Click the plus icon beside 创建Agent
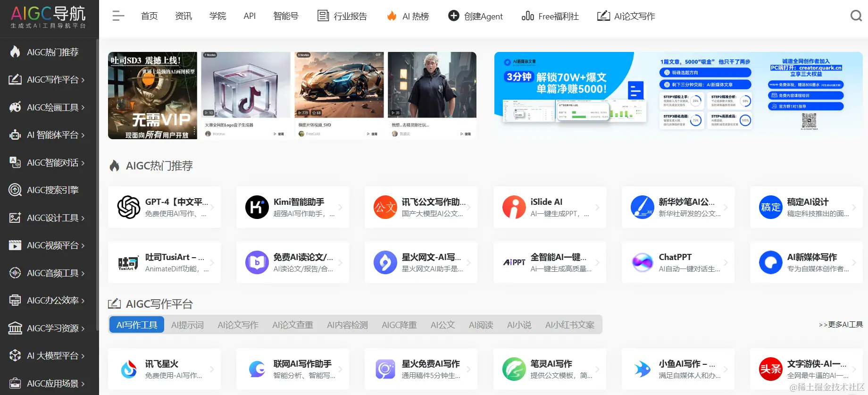 pos(453,16)
